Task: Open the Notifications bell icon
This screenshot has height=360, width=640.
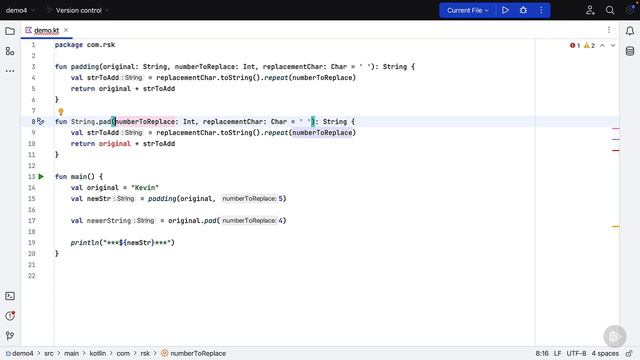Action: pyautogui.click(x=630, y=31)
